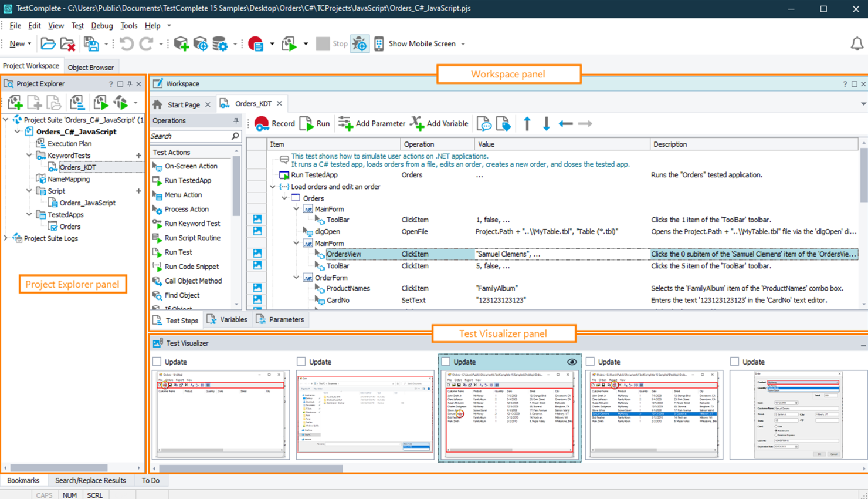Collapse the Script tree node
This screenshot has width=868, height=499.
[29, 191]
